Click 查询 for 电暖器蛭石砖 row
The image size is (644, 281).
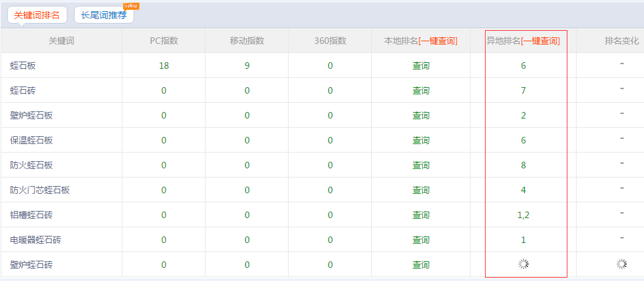click(421, 240)
